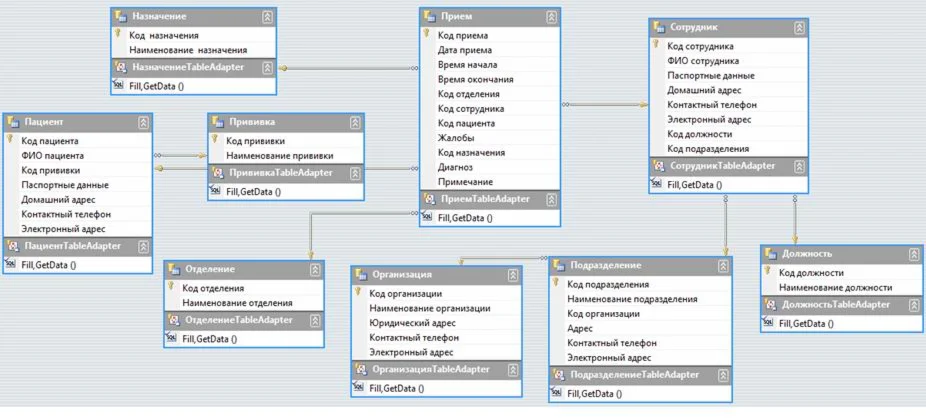Screen dimensions: 926x420
Task: Click the Организация table icon
Action: 361,275
